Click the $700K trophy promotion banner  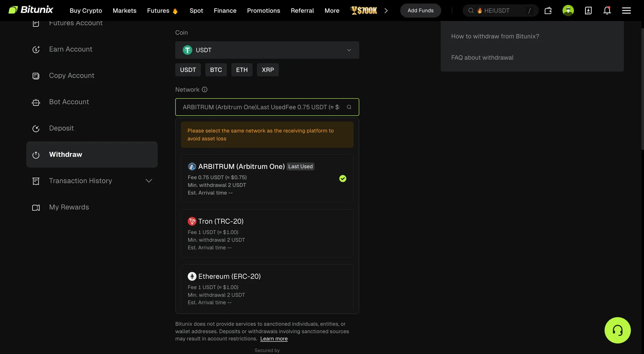364,11
